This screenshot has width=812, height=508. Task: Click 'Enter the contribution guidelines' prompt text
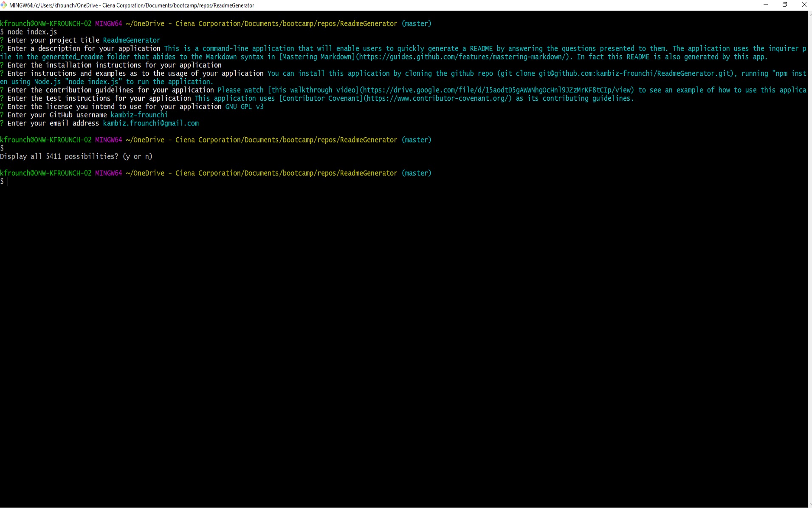pos(111,90)
